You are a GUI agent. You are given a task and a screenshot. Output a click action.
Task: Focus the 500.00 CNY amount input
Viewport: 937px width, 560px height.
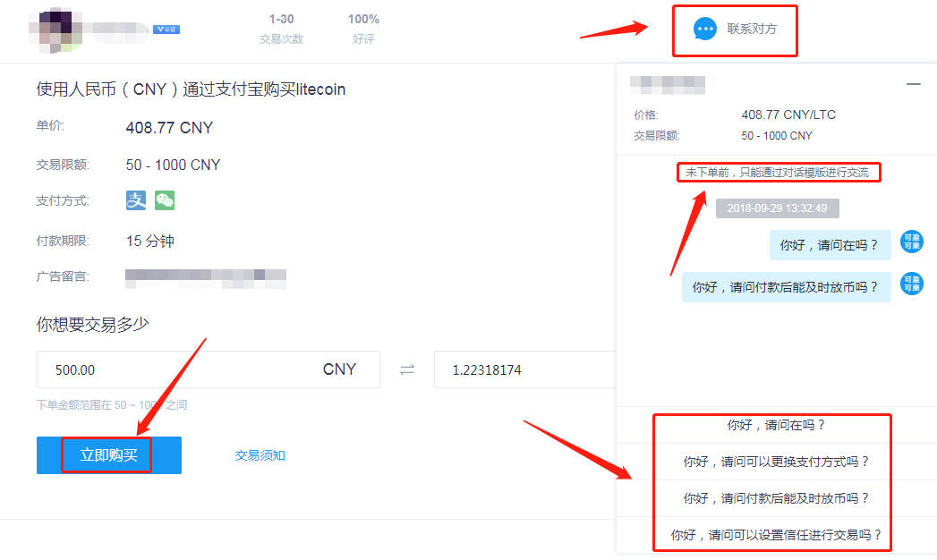point(208,369)
